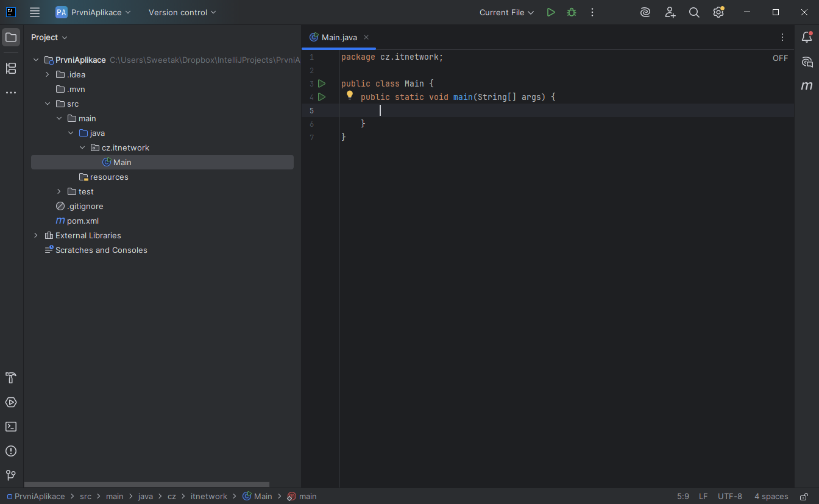Show more tool windows ellipsis
The width and height of the screenshot is (819, 504).
[11, 93]
